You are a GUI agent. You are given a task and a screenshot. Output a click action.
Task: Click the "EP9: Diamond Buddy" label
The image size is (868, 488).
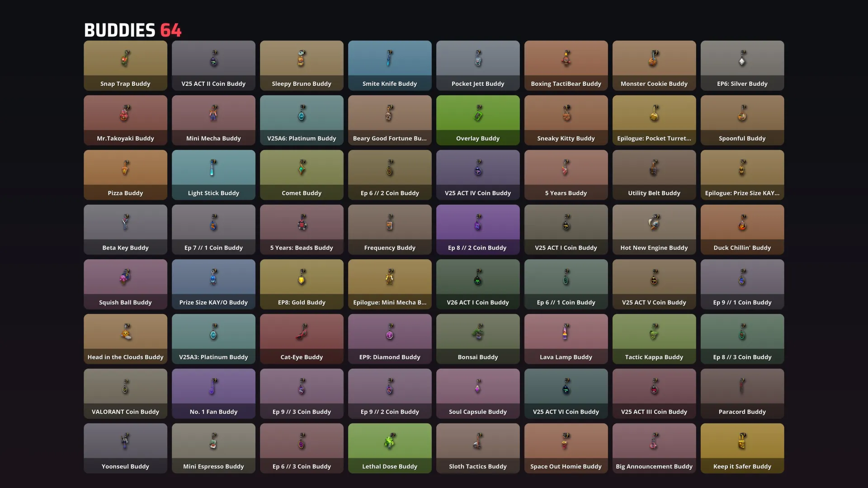[390, 357]
